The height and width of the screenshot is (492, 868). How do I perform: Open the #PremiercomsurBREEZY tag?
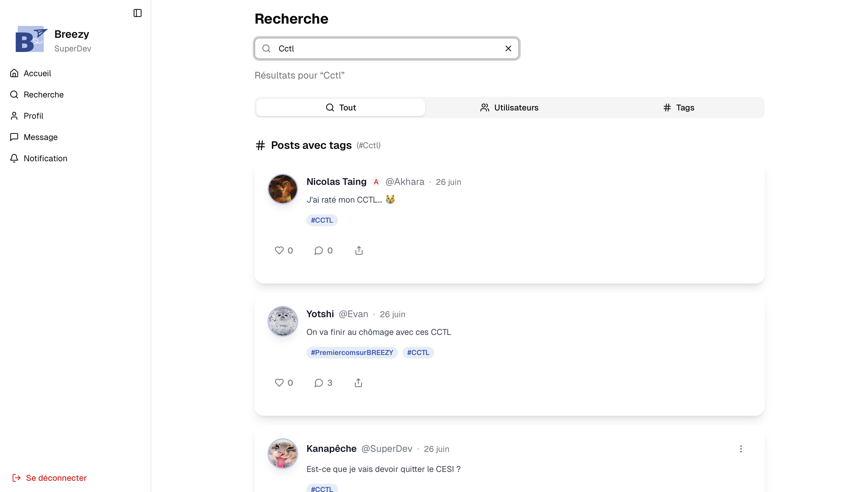coord(352,352)
